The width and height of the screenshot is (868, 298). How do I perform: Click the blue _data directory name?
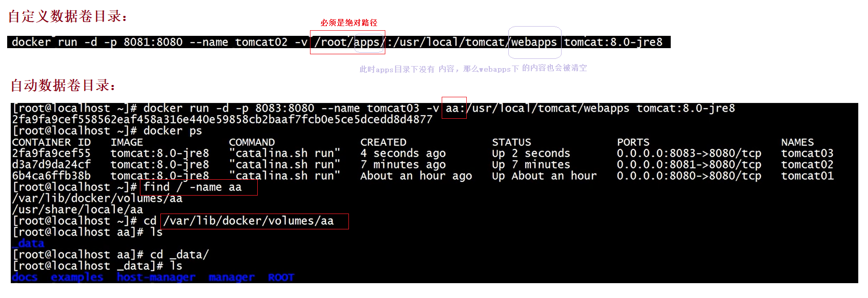[28, 243]
